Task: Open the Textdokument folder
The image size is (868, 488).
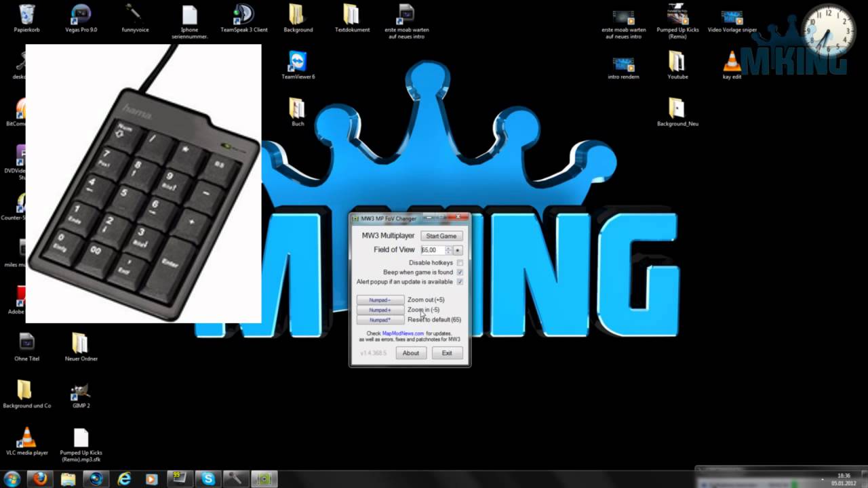Action: 352,18
